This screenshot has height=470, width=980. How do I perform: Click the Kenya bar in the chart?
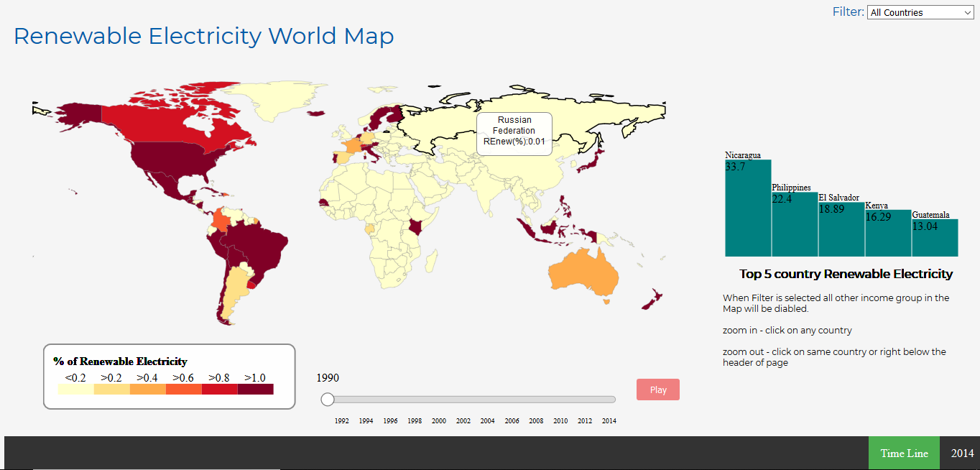coord(888,233)
